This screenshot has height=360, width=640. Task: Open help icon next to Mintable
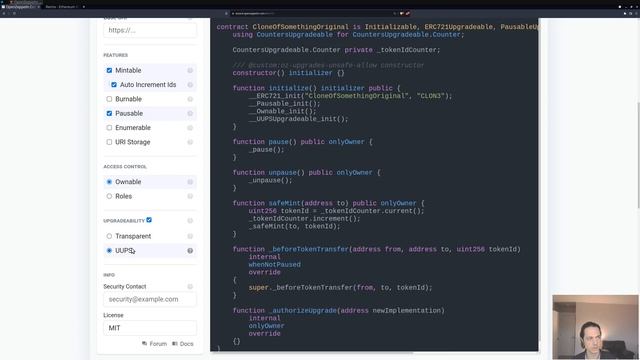click(190, 70)
